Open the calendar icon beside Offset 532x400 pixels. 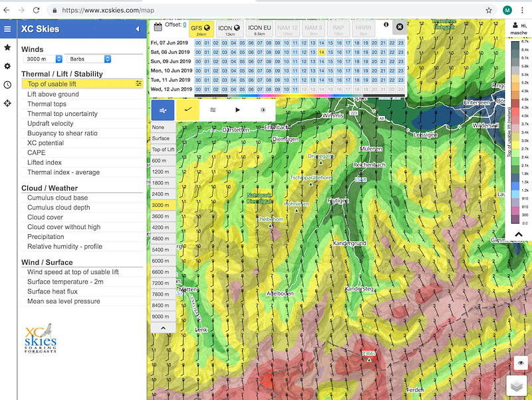158,27
